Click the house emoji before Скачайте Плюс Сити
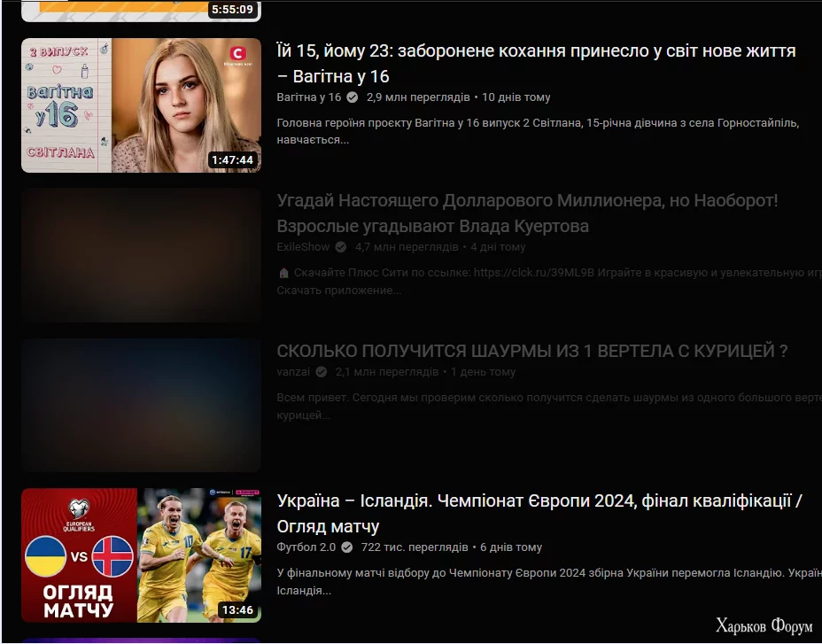This screenshot has height=644, width=822. coord(283,273)
